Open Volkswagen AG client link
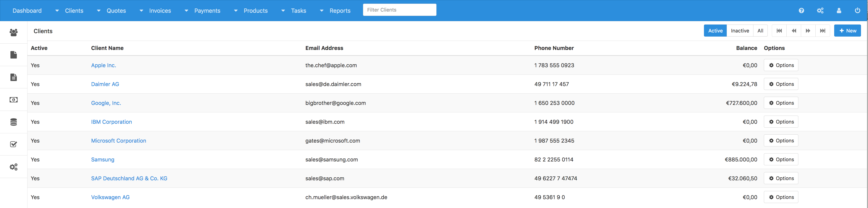868x208 pixels. [x=110, y=198]
